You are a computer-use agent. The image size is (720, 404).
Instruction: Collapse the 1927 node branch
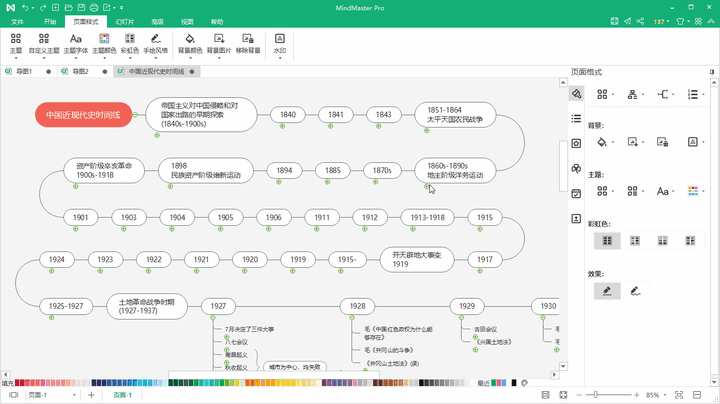(213, 318)
